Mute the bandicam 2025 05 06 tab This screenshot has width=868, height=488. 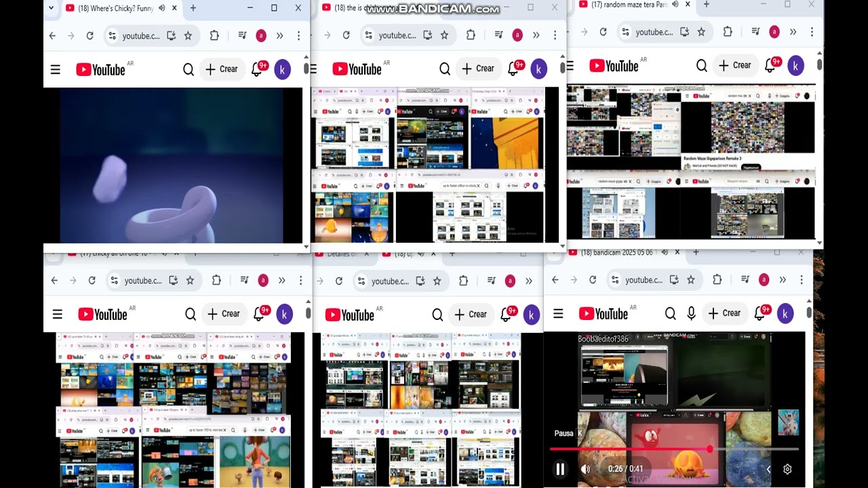point(665,252)
